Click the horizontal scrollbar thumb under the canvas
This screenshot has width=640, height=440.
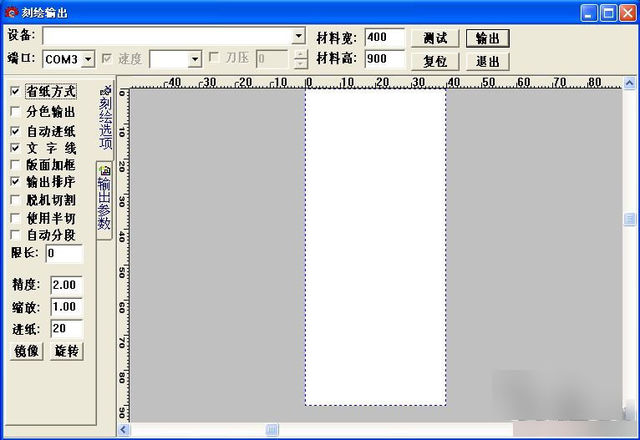pyautogui.click(x=272, y=430)
